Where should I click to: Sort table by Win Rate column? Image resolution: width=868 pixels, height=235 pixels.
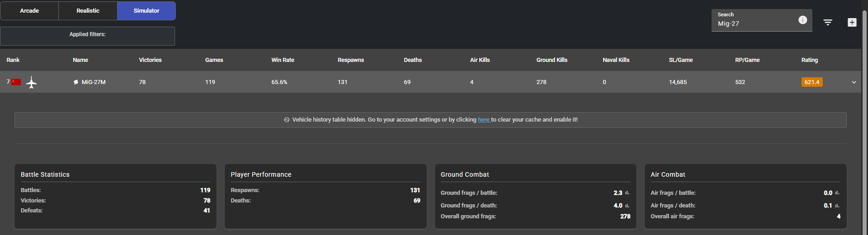[283, 60]
